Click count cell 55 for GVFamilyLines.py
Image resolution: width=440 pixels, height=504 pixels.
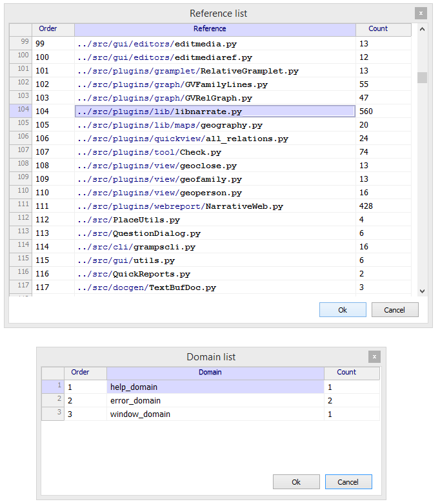tap(383, 84)
